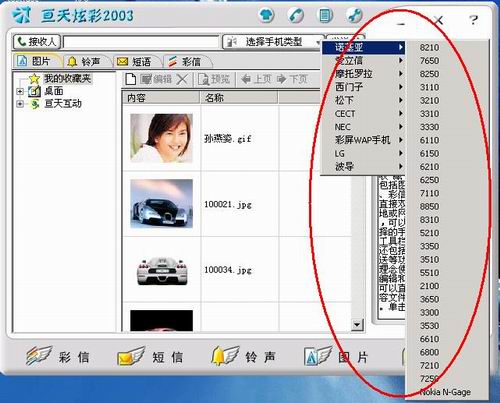The height and width of the screenshot is (403, 500).
Task: Select the 孙燕姿.gif portrait thumbnail
Action: (162, 138)
